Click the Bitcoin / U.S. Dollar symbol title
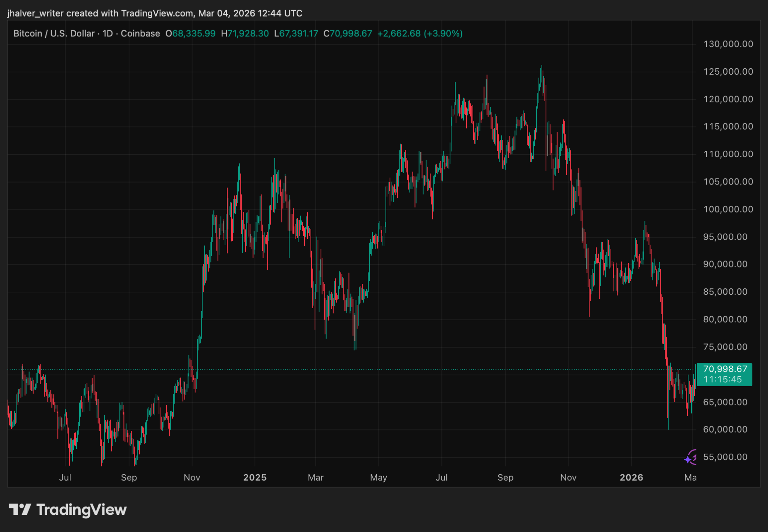The image size is (768, 532). (54, 34)
